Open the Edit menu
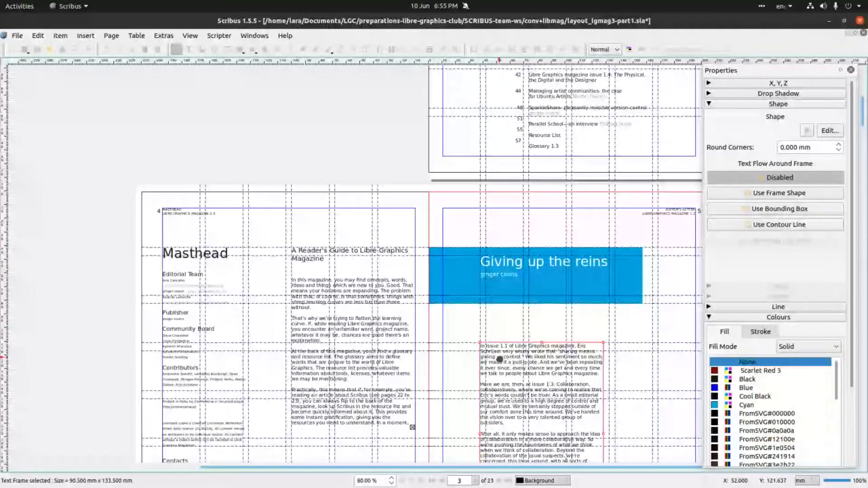 click(x=38, y=35)
